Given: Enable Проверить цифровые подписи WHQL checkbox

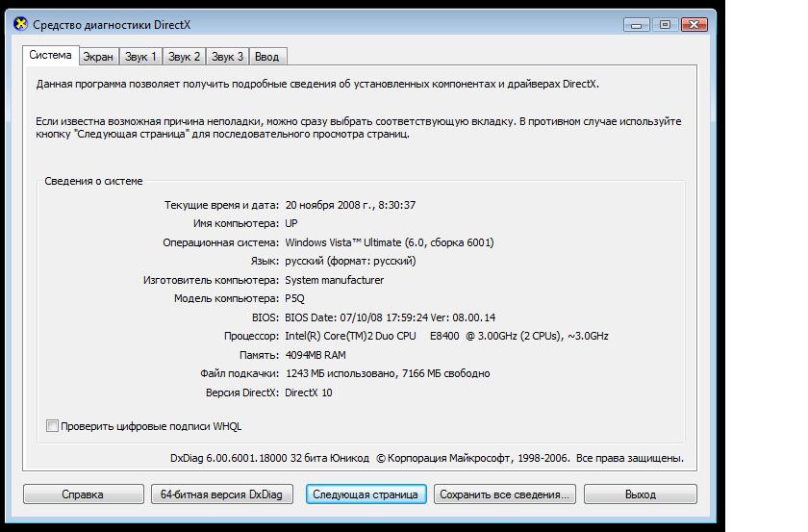Looking at the screenshot, I should click(52, 426).
